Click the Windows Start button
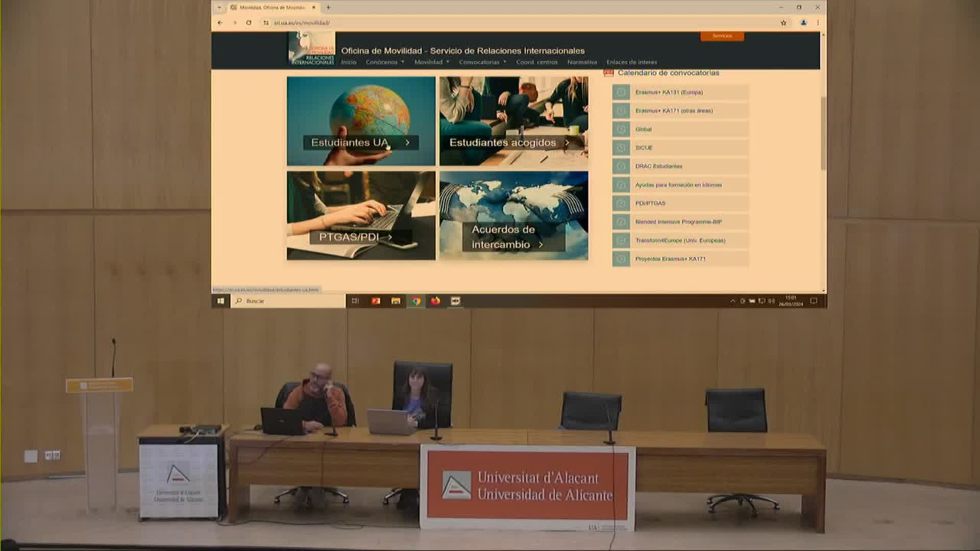Screen dimensions: 980x551 tap(220, 301)
